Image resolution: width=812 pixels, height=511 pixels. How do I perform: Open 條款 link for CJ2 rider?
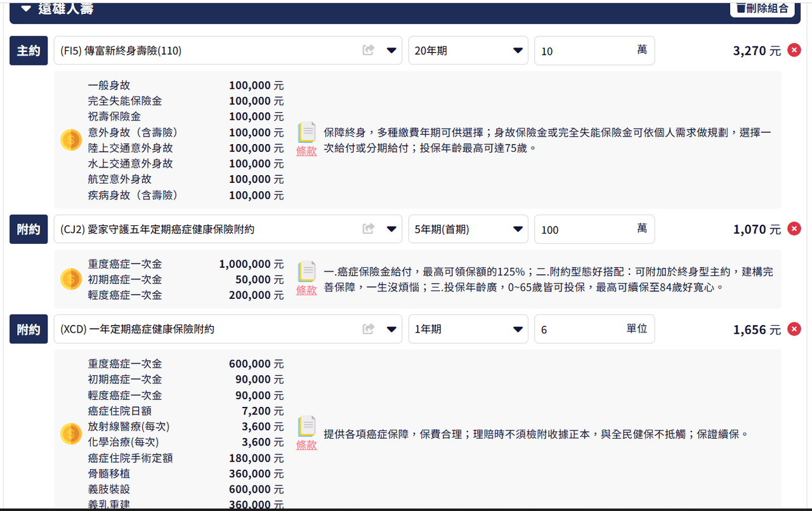pos(306,290)
